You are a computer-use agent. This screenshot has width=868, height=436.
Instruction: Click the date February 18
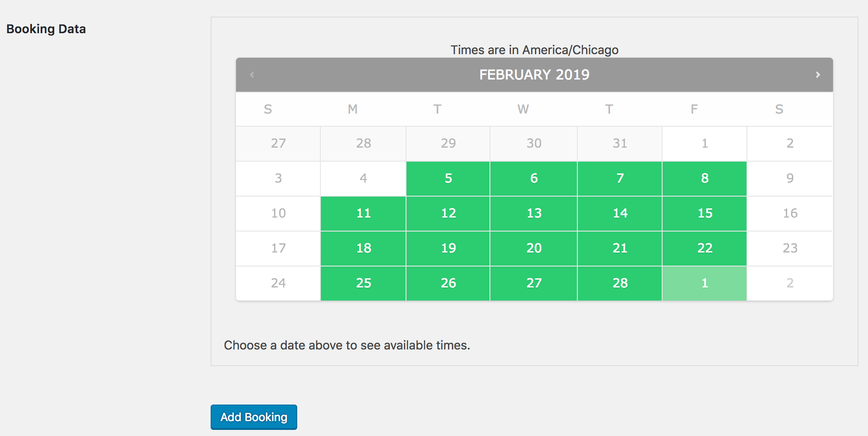pos(363,248)
